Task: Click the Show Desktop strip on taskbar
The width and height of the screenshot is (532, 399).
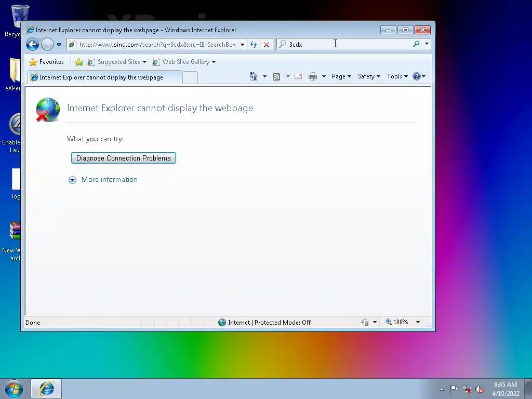Action: point(528,389)
